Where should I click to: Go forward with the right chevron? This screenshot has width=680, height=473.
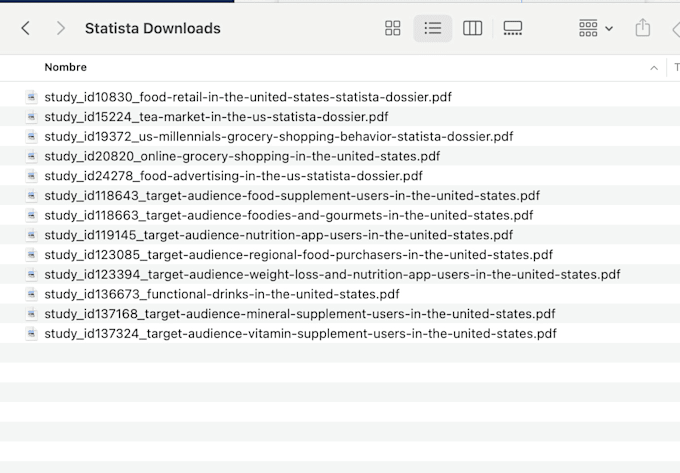pyautogui.click(x=61, y=29)
